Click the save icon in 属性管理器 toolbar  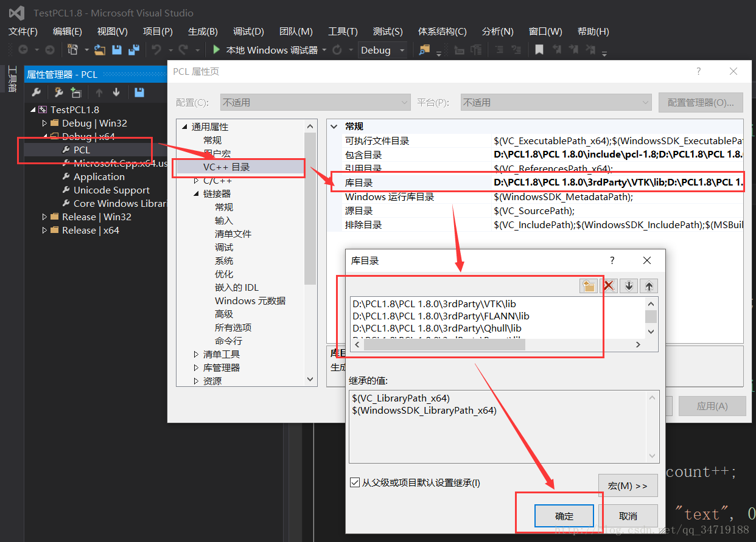coord(139,92)
